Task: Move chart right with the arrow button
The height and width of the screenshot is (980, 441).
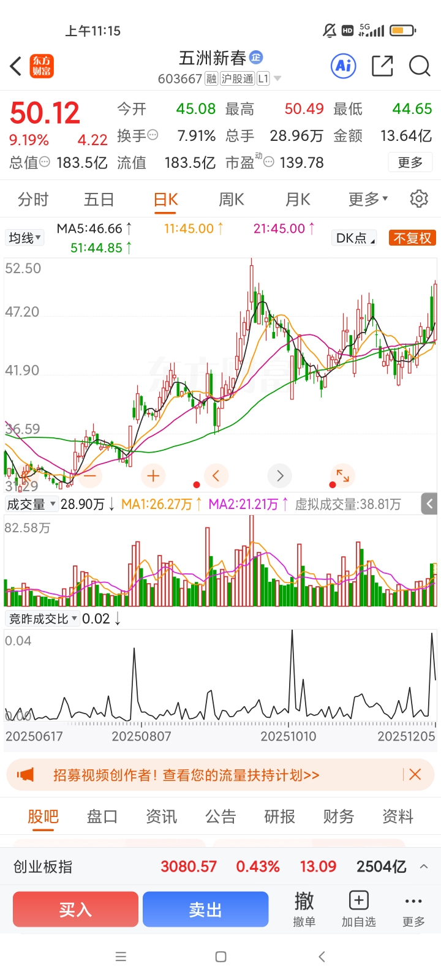Action: tap(280, 475)
